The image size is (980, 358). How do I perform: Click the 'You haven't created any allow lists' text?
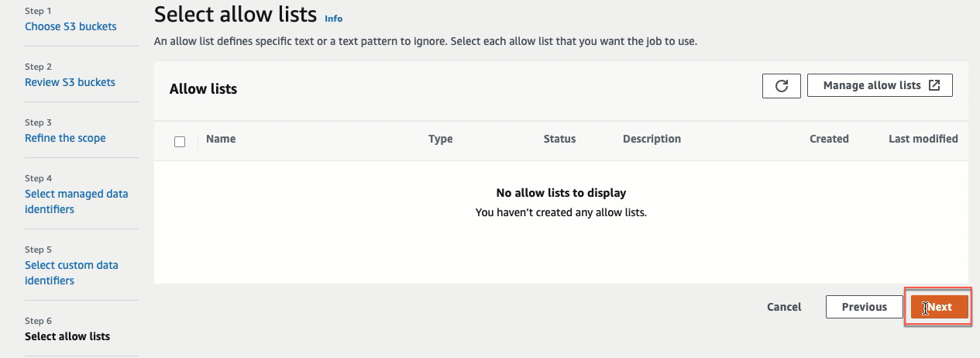pyautogui.click(x=561, y=212)
